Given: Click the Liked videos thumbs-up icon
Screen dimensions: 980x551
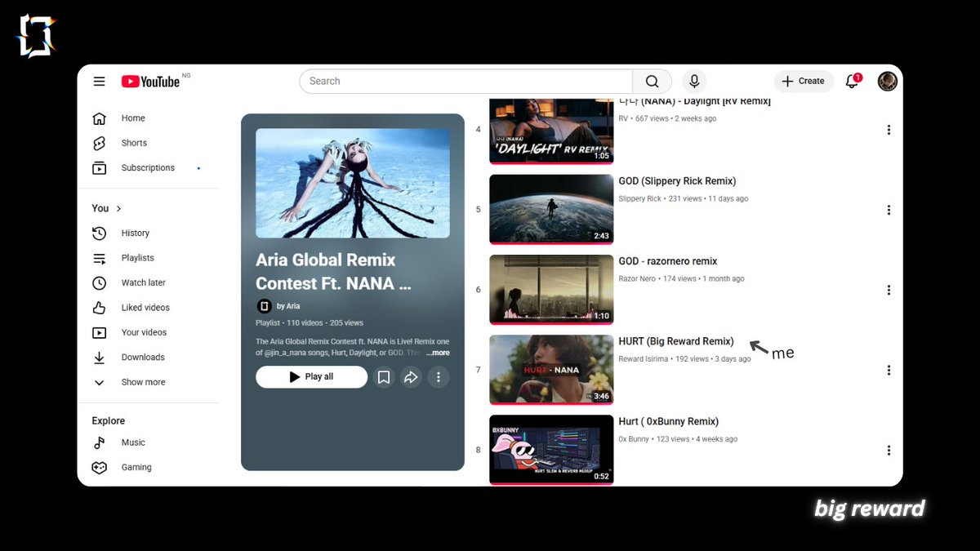Looking at the screenshot, I should point(99,308).
